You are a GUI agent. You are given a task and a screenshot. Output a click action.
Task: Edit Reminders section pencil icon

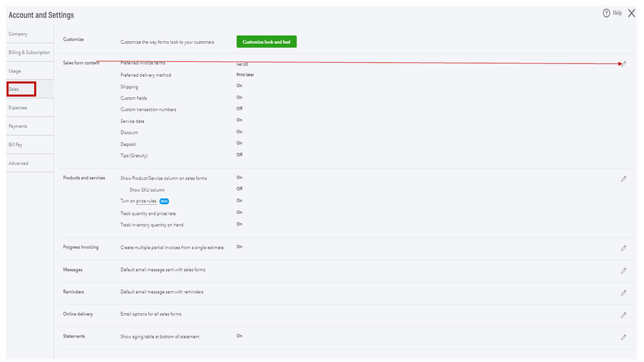point(623,293)
